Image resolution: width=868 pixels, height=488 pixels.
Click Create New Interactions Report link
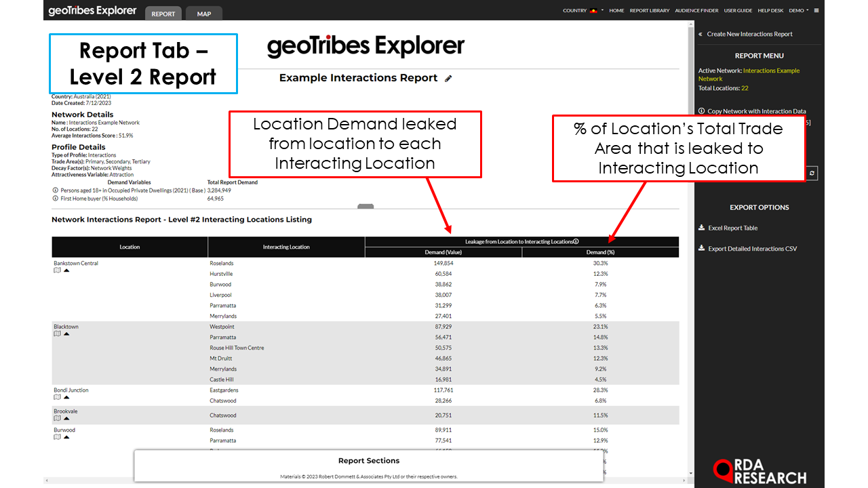749,34
